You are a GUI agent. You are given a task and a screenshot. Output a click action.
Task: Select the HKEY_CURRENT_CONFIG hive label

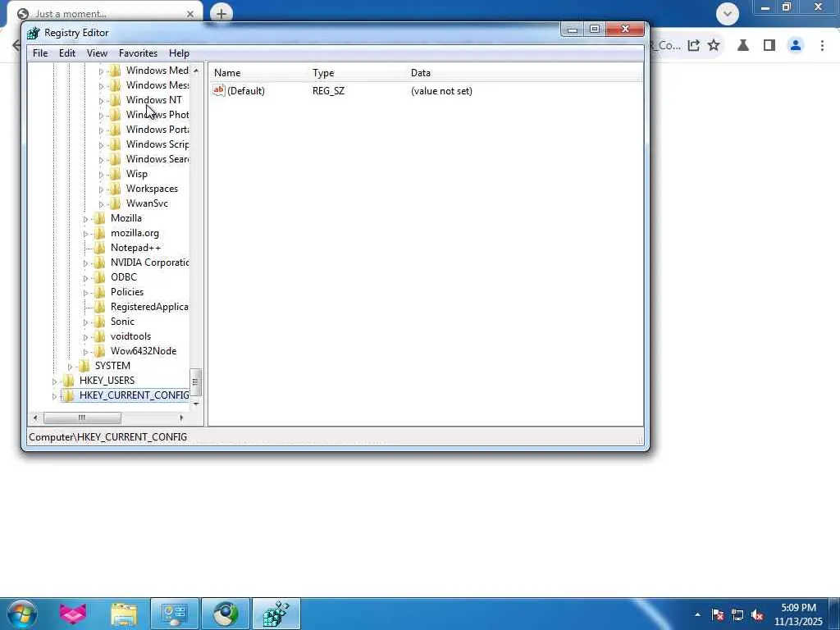(134, 395)
